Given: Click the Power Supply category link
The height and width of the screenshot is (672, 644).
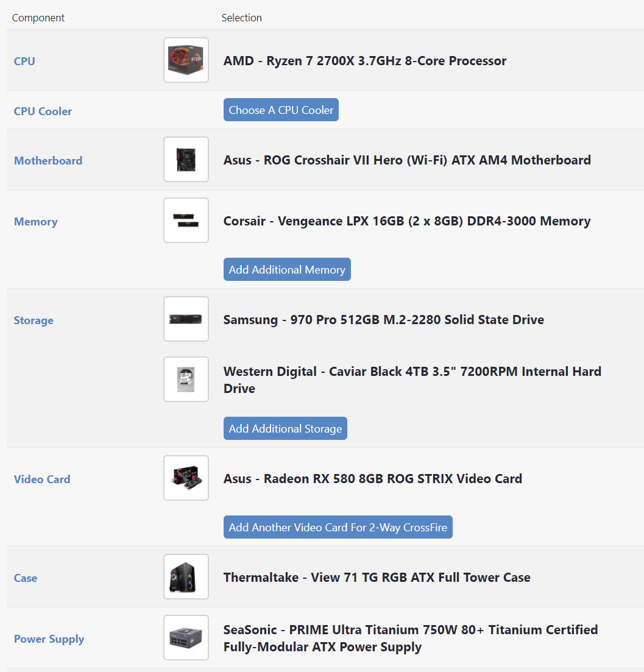Looking at the screenshot, I should tap(49, 639).
